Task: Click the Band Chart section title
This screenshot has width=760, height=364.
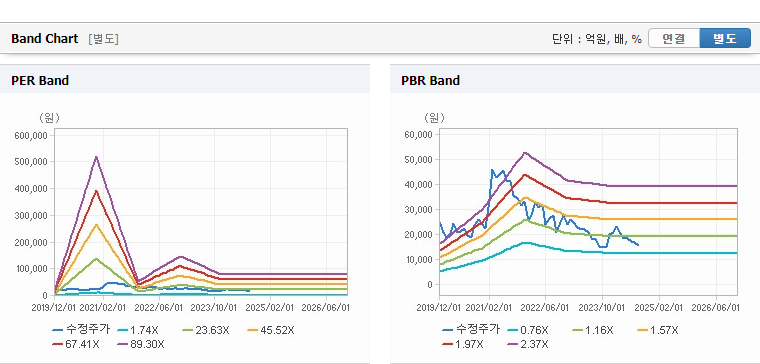Action: (45, 39)
